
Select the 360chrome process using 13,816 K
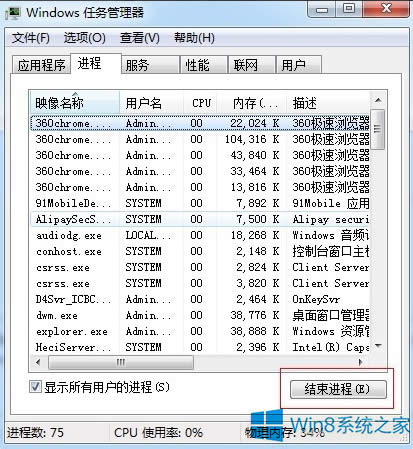200,187
